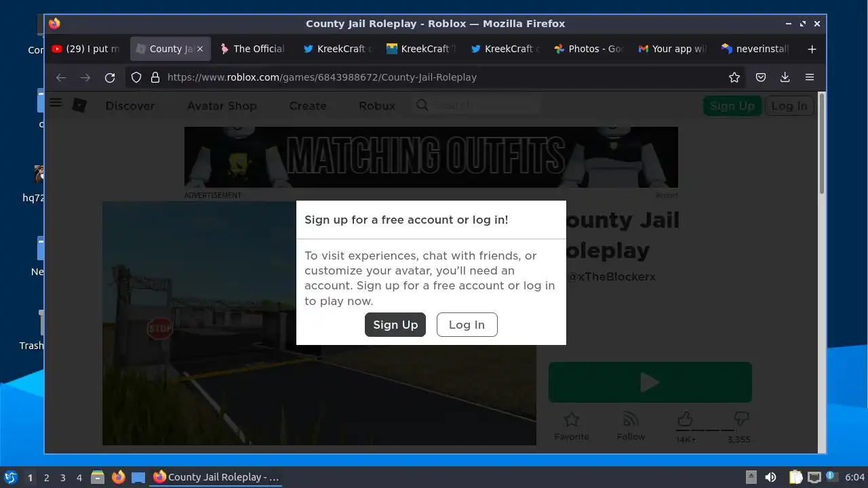Switch to Photos - Google tab
This screenshot has height=488, width=868.
click(x=587, y=49)
